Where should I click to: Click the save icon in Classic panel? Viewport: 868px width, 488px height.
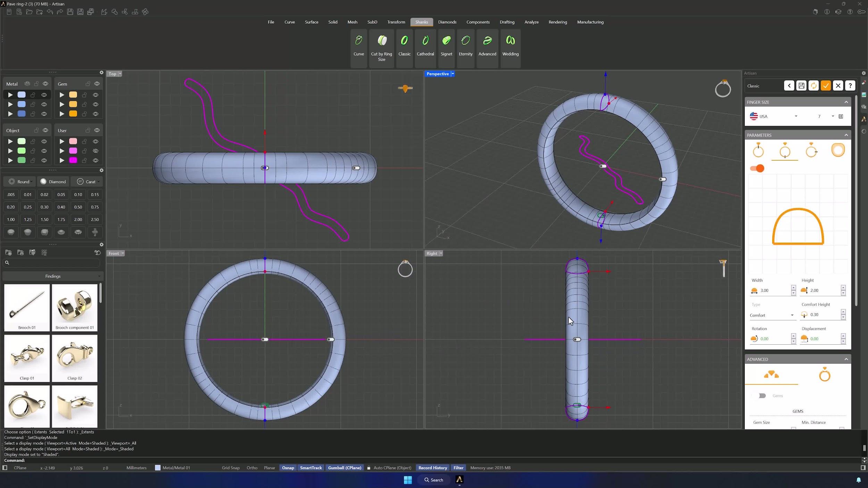(x=801, y=86)
